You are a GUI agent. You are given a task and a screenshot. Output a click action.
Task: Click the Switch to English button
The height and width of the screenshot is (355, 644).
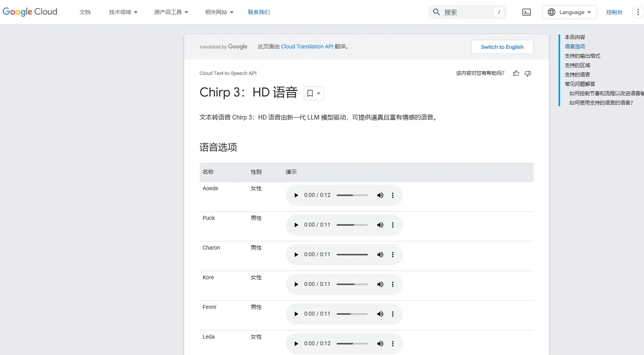(x=502, y=47)
